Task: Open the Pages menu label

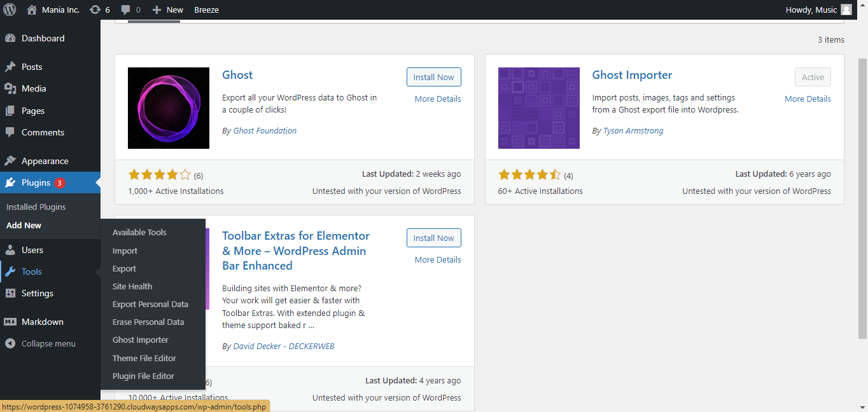Action: pyautogui.click(x=33, y=111)
